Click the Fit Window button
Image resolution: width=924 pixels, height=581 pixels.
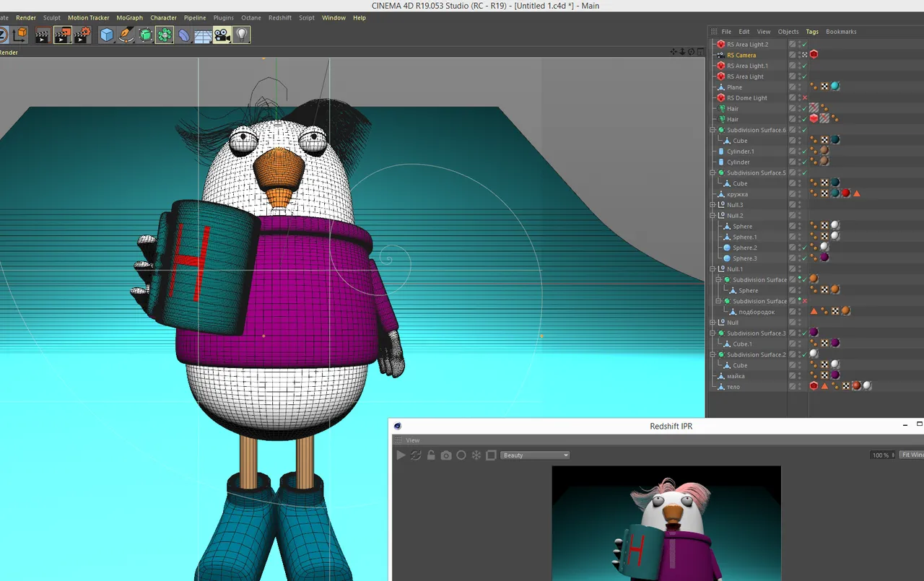pos(911,455)
